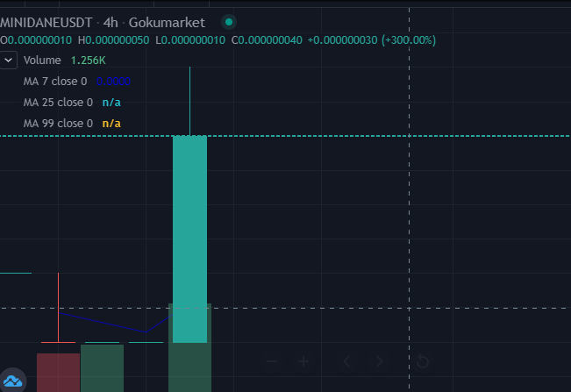Reset chart view with circular arrow

(423, 361)
